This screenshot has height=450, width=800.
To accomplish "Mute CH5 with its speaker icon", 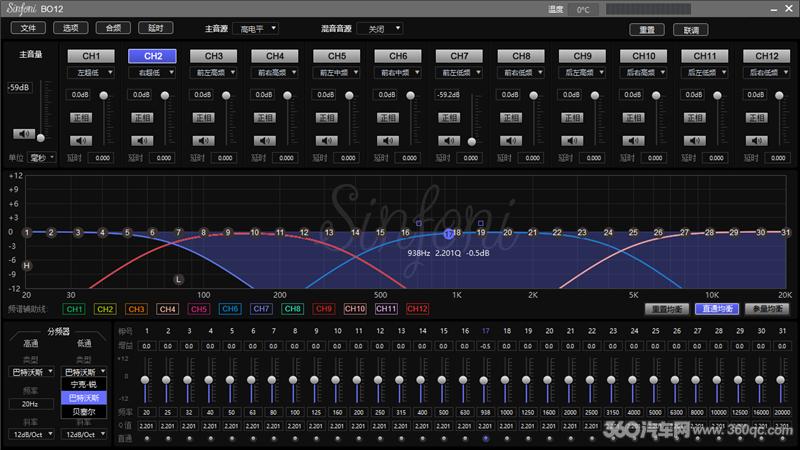I will coord(326,140).
